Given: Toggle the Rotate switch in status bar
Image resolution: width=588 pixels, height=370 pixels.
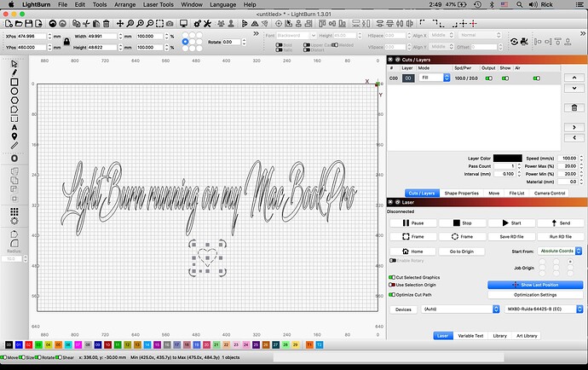Looking at the screenshot, I should 38,357.
